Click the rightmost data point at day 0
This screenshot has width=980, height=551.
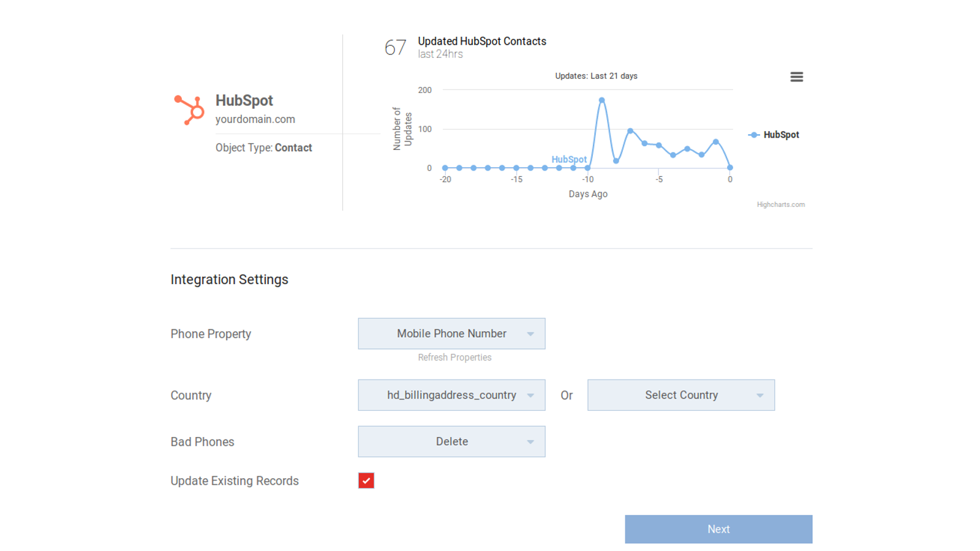tap(729, 168)
